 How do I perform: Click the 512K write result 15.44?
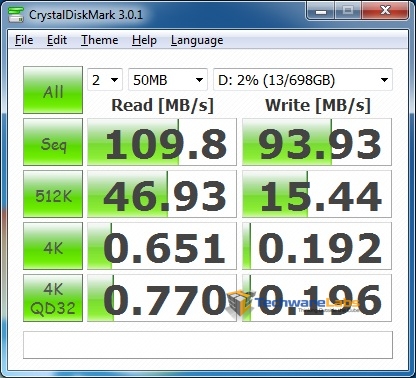coord(317,194)
